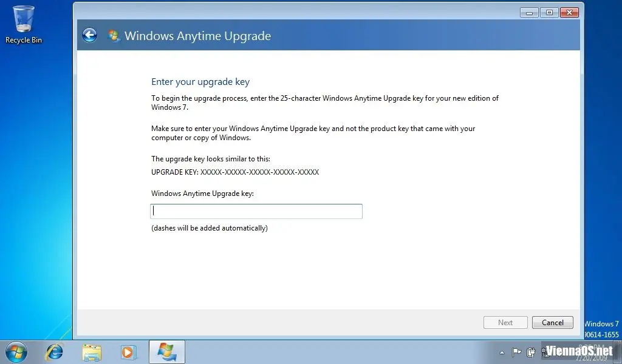Open Windows Explorer folder icon in taskbar
622x364 pixels.
pyautogui.click(x=92, y=352)
